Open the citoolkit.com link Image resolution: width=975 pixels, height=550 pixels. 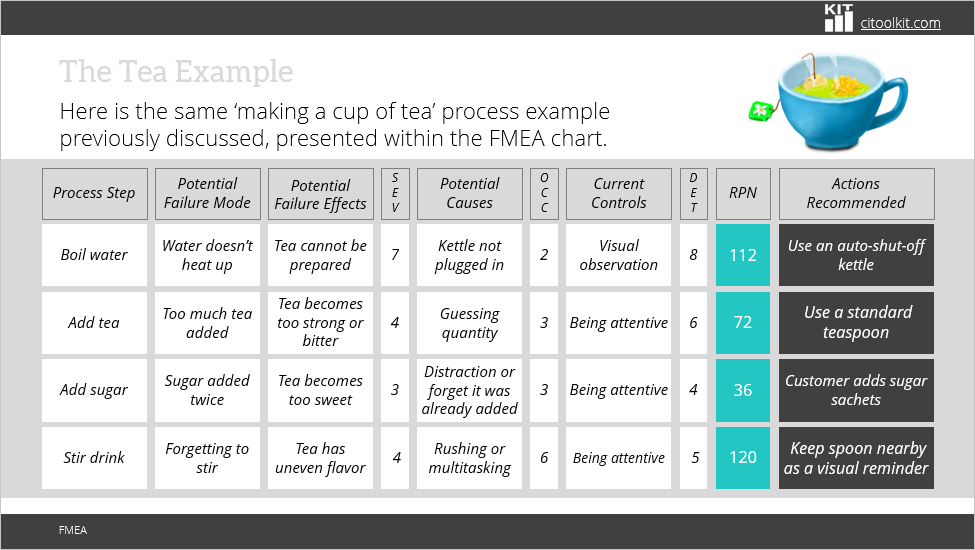(900, 22)
